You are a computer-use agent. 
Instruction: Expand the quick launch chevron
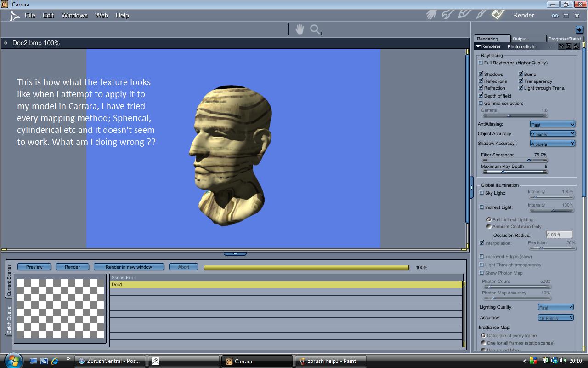point(68,359)
